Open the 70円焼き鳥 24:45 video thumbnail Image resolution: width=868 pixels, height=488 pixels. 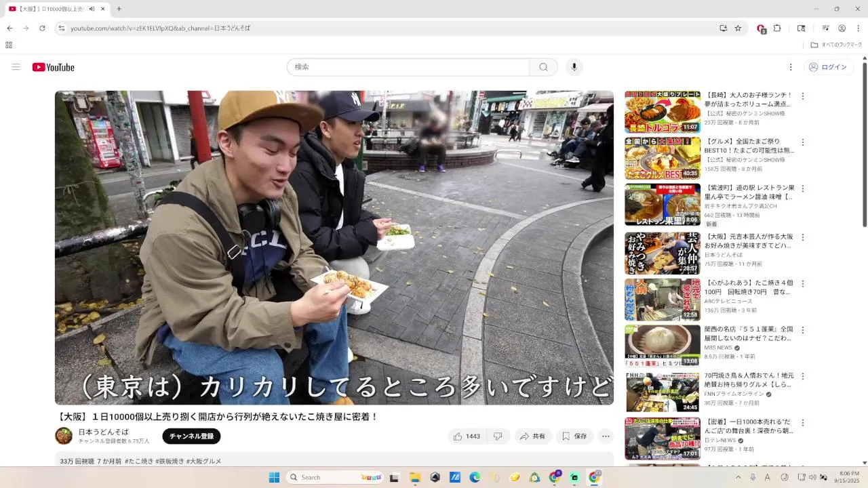[663, 392]
